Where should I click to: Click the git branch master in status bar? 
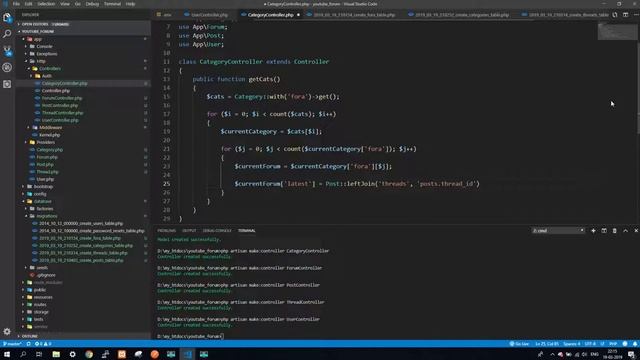(x=12, y=344)
